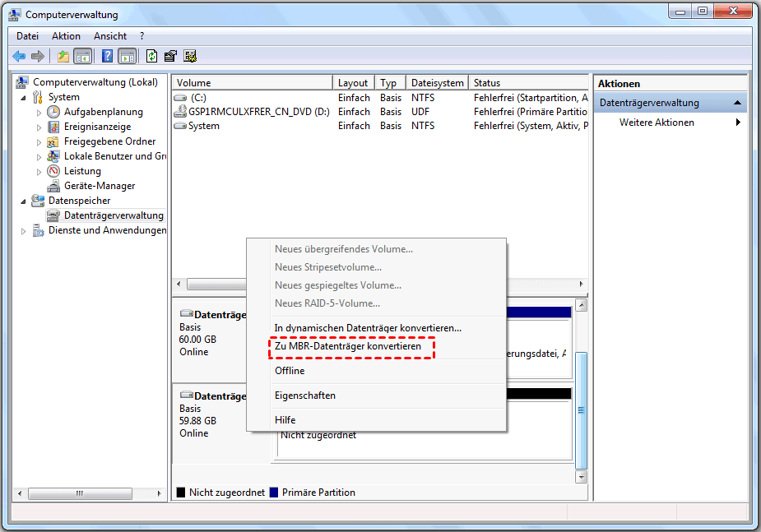Click the Leistung performance icon
The image size is (761, 532).
tap(53, 171)
